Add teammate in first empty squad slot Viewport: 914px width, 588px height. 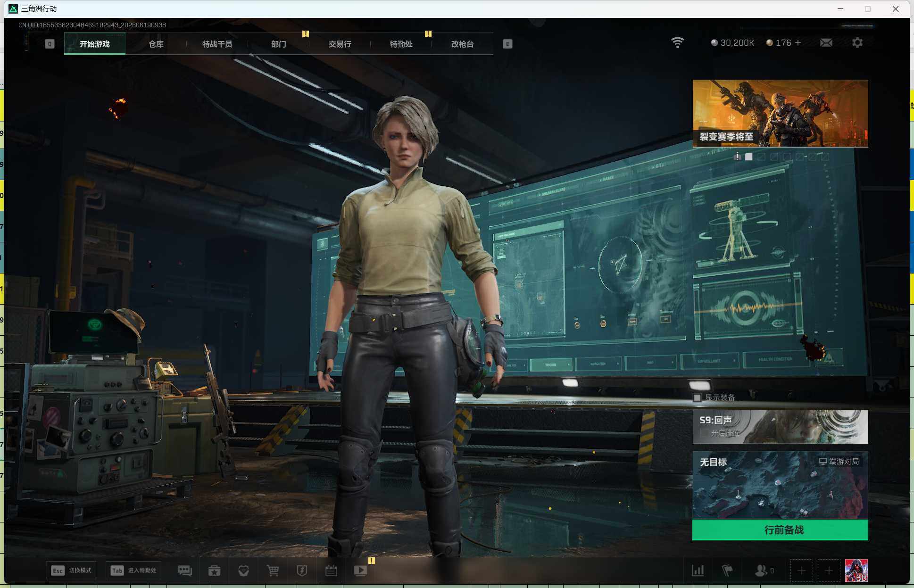pos(801,571)
